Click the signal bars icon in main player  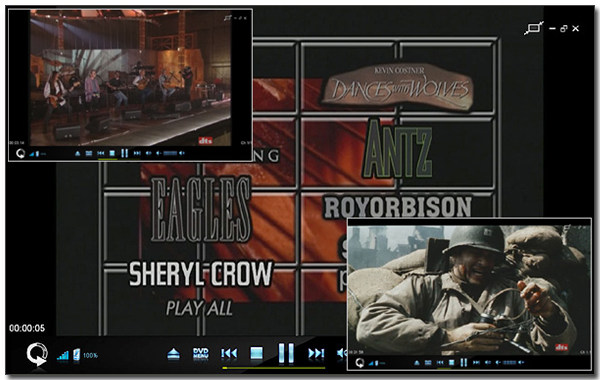62,356
